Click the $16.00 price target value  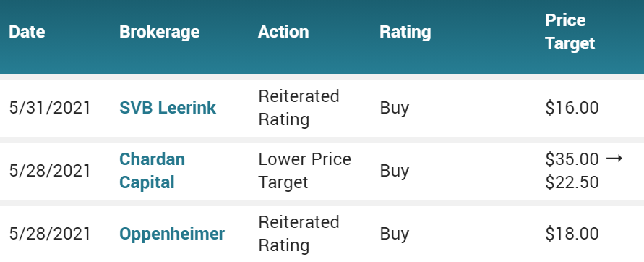click(572, 108)
